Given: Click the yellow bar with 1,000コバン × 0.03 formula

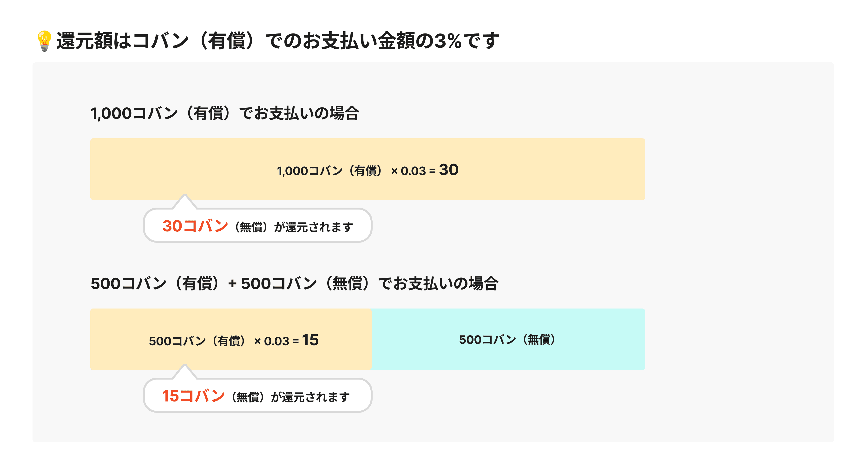Looking at the screenshot, I should (367, 169).
